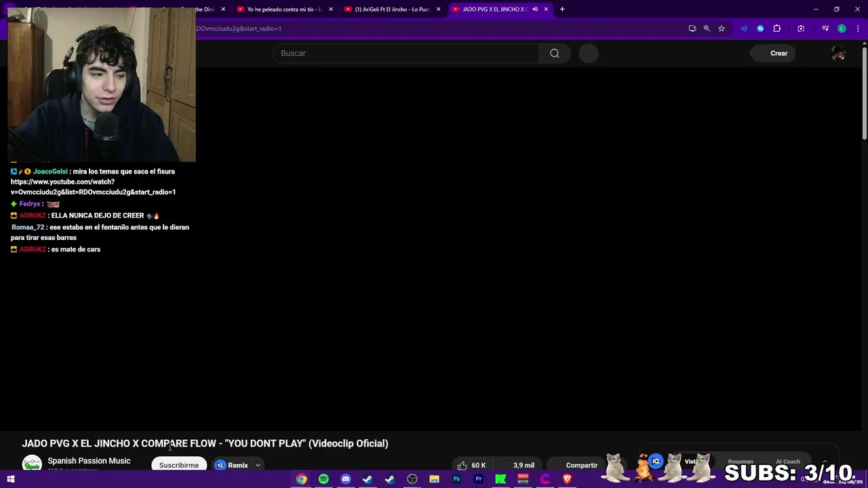Viewport: 868px width, 488px height.
Task: Open Photoshop from the taskbar
Action: (x=456, y=479)
